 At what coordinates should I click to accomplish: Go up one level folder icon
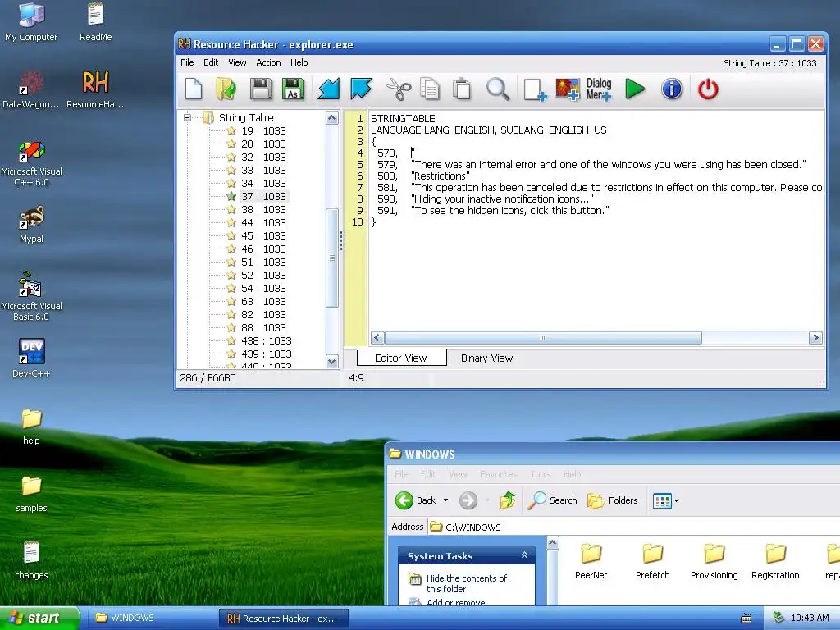507,500
